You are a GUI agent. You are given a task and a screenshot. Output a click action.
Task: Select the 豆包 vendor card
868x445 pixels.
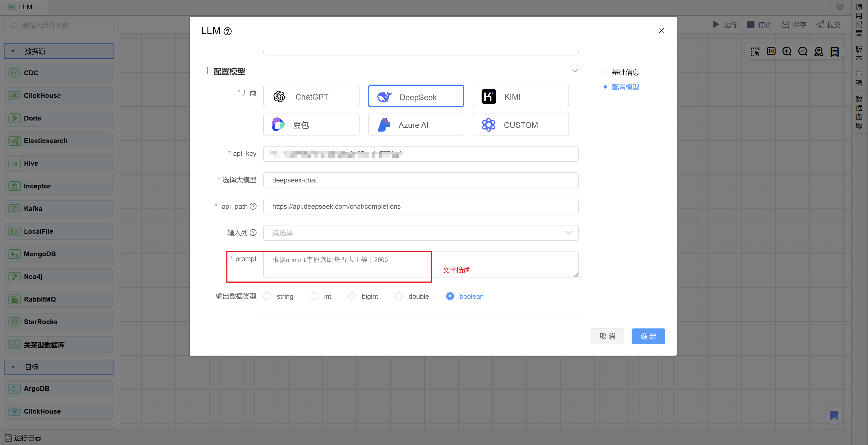tap(311, 124)
